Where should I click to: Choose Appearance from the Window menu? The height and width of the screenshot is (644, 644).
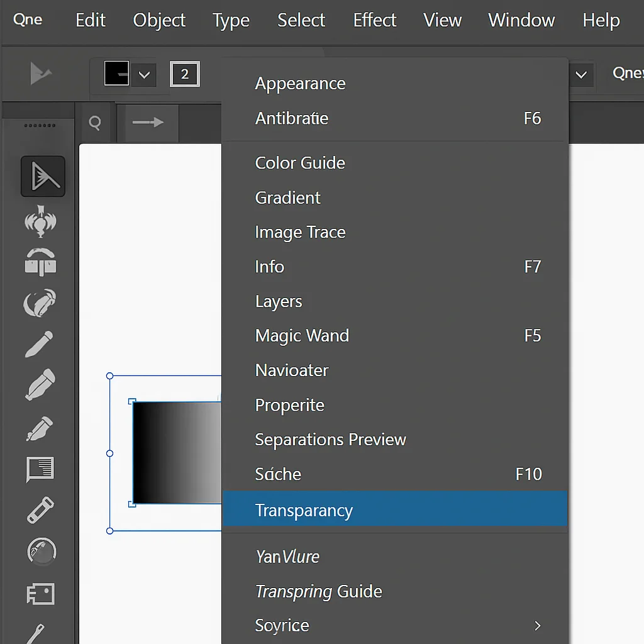395,84
